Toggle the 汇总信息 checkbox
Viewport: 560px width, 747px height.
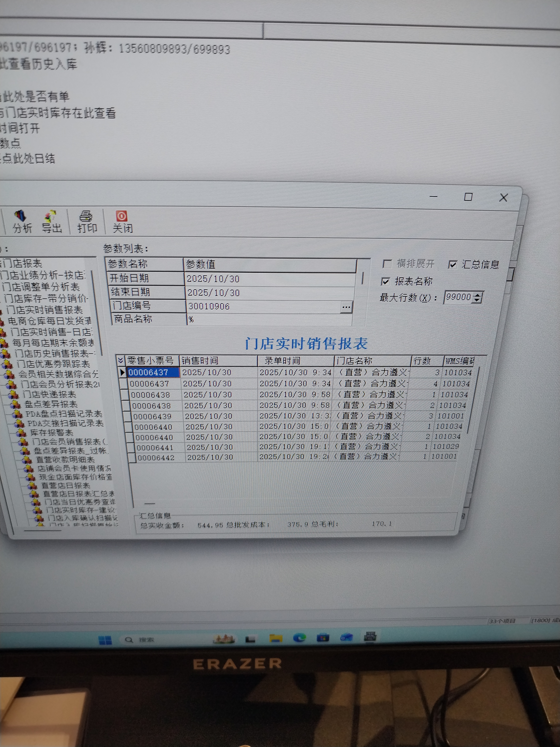click(453, 264)
